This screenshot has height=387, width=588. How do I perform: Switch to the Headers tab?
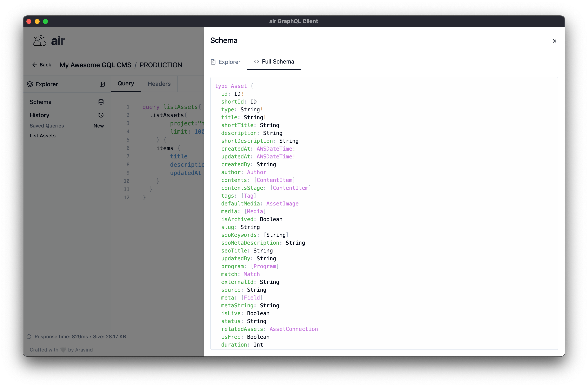(x=159, y=84)
